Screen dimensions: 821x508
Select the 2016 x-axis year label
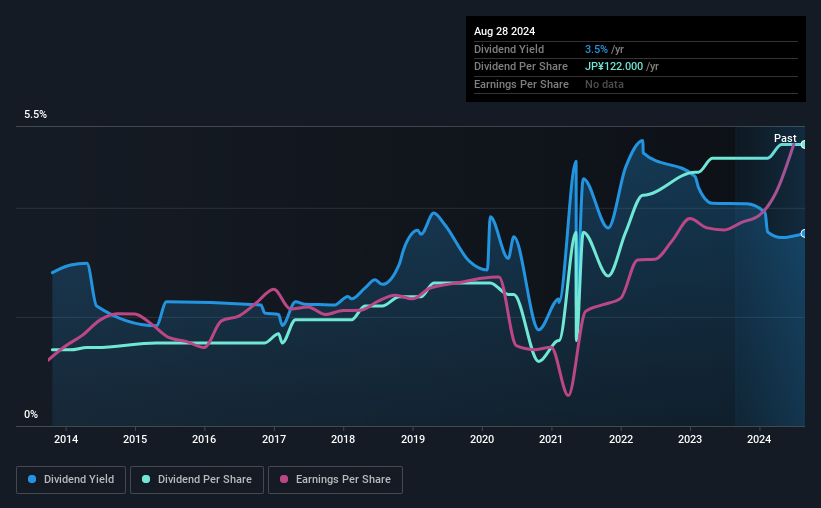pos(204,438)
